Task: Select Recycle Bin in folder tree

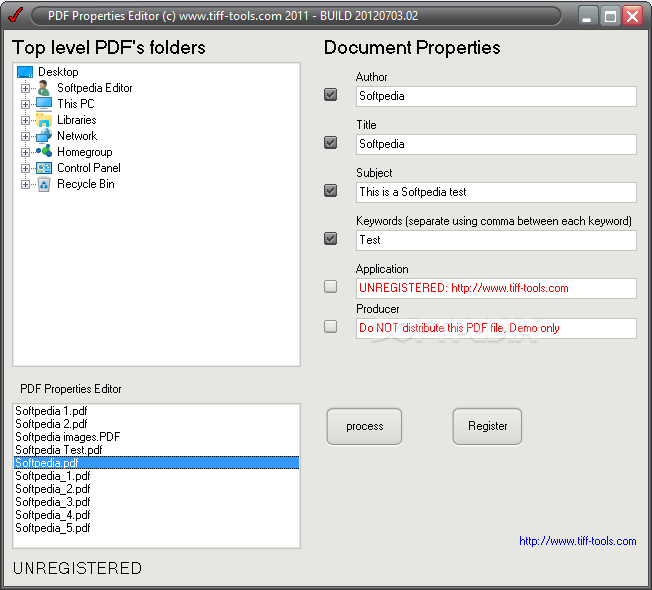Action: click(x=86, y=184)
